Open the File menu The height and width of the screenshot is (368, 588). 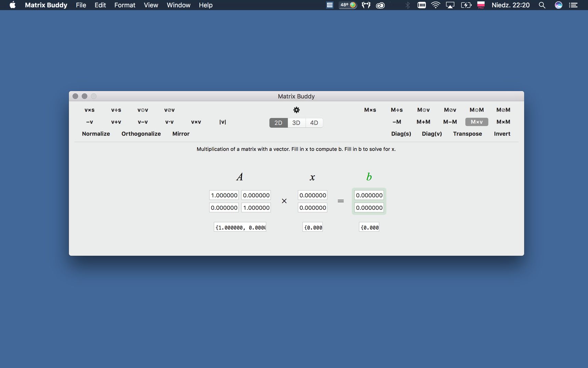[x=81, y=5]
